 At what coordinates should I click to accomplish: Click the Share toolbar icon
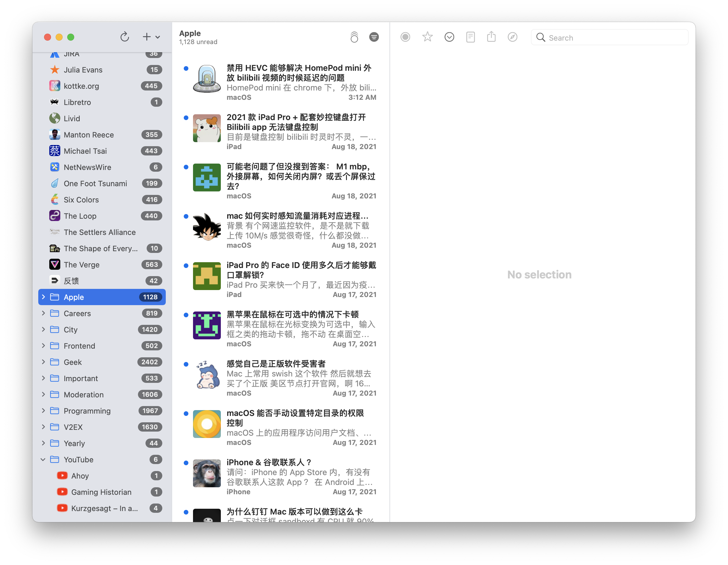click(x=491, y=37)
